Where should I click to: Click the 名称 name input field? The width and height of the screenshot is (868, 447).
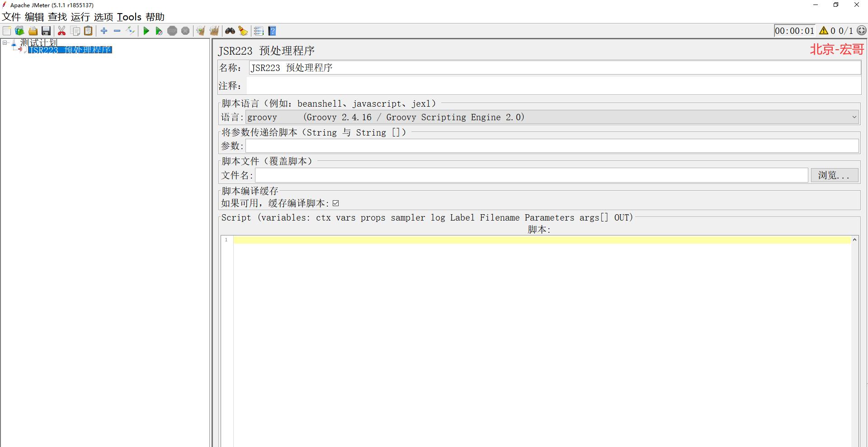[x=555, y=68]
